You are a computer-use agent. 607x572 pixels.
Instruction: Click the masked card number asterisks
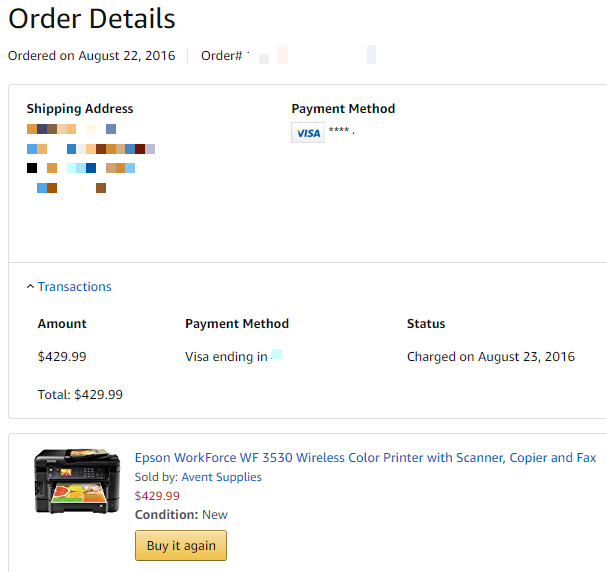point(339,130)
